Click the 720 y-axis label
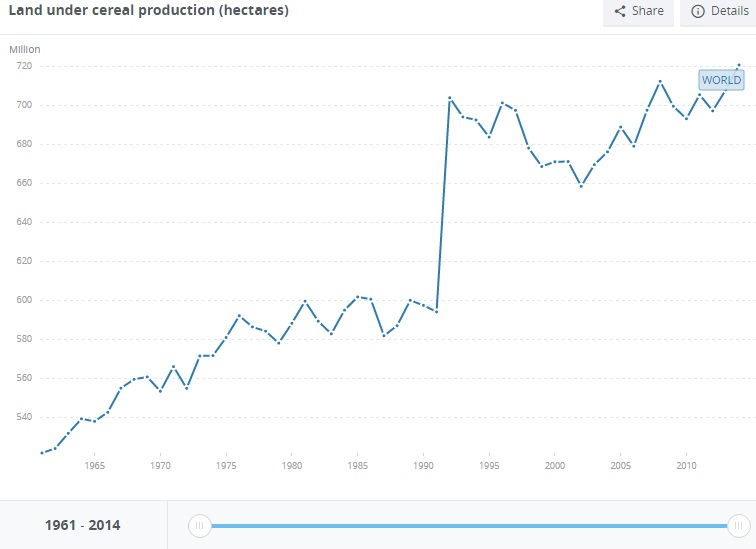 tap(24, 66)
